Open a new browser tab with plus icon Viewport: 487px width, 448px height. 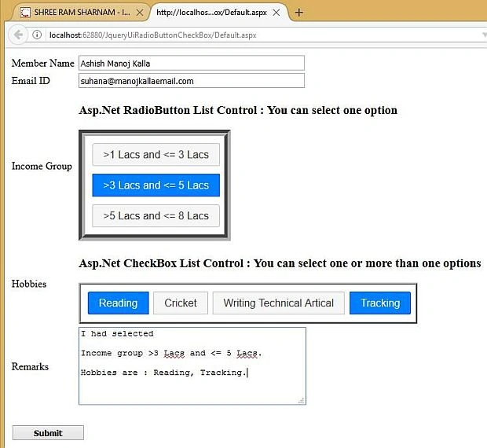pos(298,13)
